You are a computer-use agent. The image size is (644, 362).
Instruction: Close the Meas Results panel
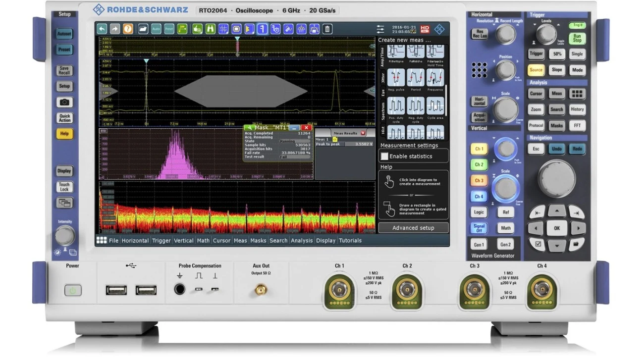pos(363,133)
